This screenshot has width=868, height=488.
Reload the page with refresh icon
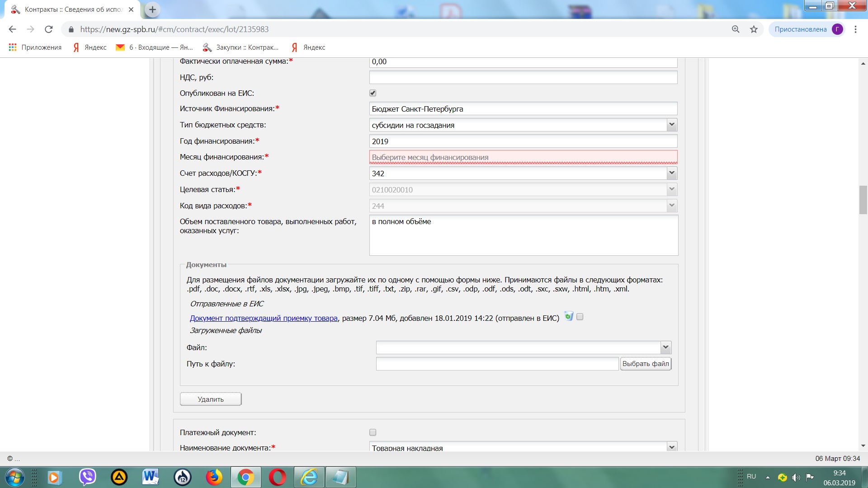tap(49, 29)
